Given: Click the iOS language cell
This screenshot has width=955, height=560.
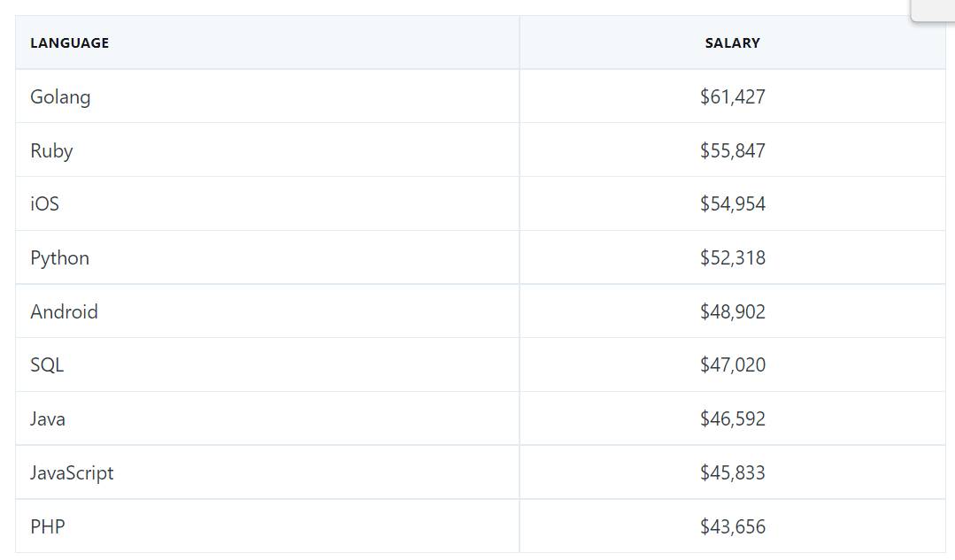Looking at the screenshot, I should (267, 203).
